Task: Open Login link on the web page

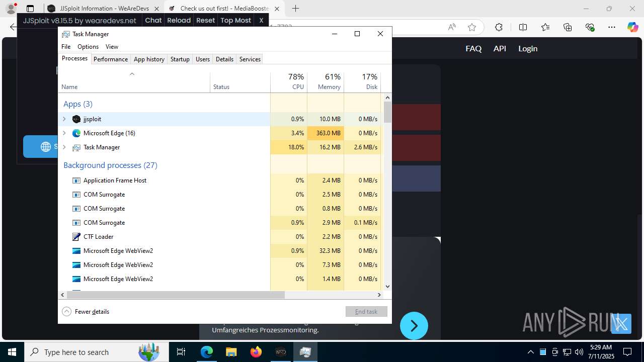Action: coord(528,48)
